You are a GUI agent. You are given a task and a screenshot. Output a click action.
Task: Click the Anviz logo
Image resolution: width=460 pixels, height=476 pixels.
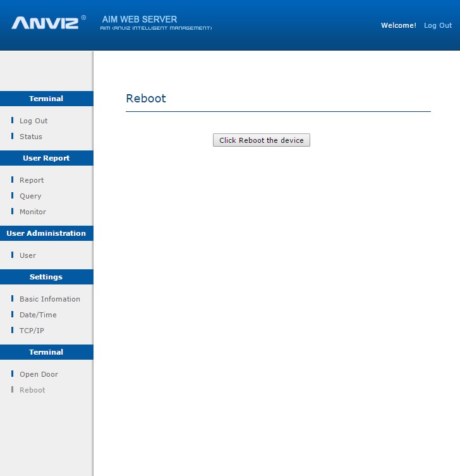(x=49, y=23)
